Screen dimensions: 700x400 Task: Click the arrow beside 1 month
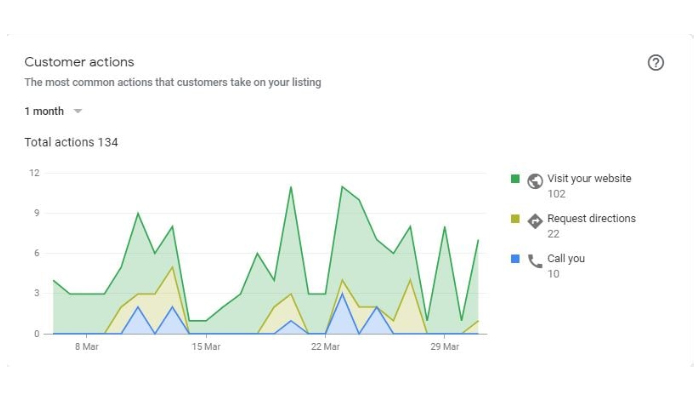coord(78,111)
